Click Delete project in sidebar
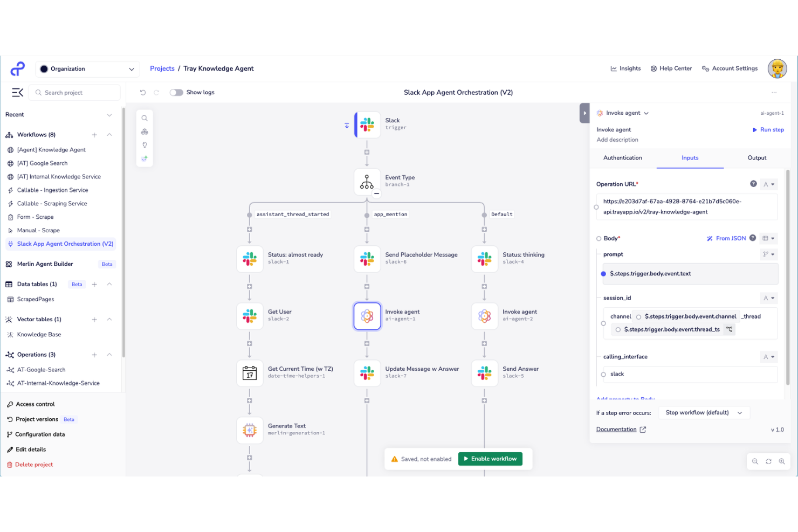Screen dimensions: 798x532 [x=30, y=465]
